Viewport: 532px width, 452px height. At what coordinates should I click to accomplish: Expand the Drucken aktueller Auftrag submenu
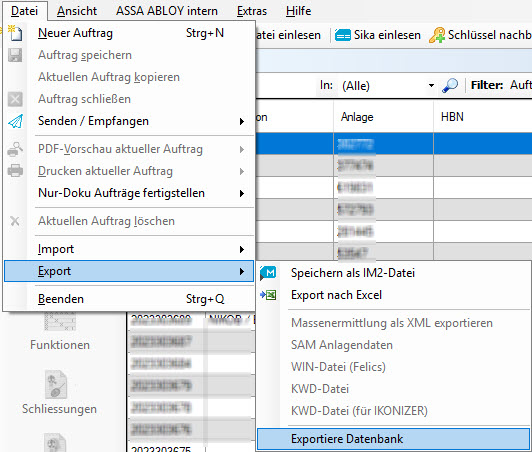point(129,171)
